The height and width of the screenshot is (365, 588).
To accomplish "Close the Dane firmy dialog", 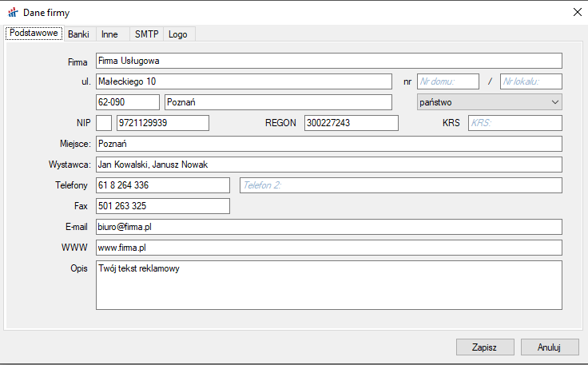I will tap(577, 11).
